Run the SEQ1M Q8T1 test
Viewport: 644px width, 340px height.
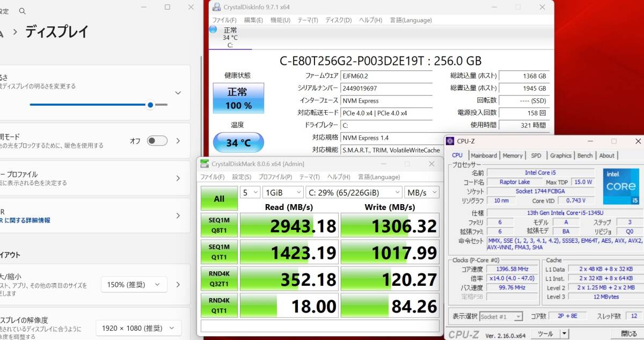(219, 225)
